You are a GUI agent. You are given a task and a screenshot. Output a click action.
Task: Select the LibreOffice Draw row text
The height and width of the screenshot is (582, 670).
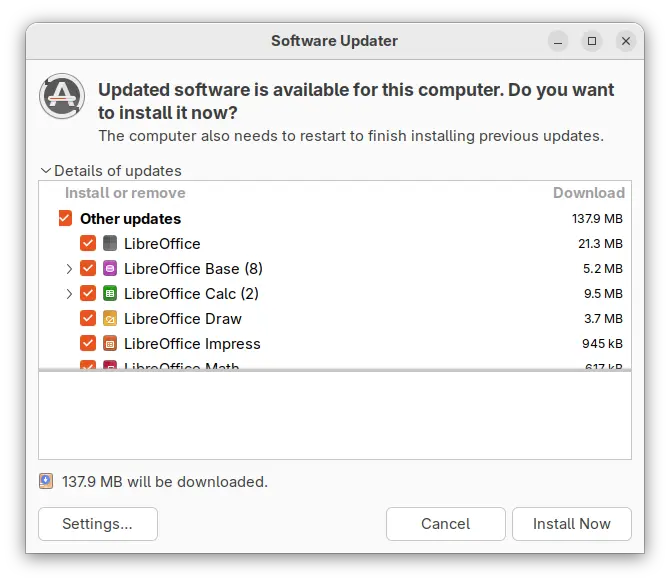(183, 319)
